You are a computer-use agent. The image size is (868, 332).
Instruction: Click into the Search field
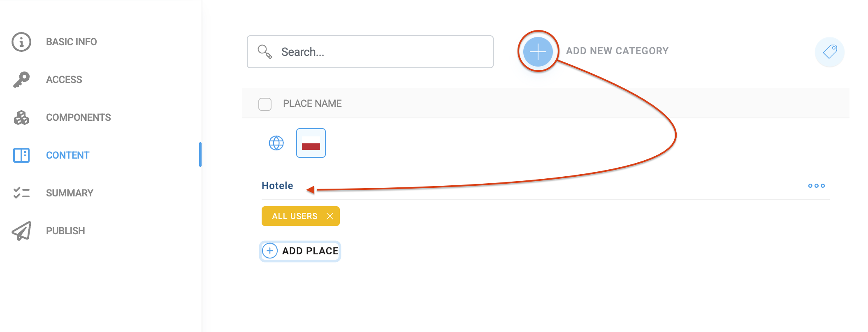378,52
